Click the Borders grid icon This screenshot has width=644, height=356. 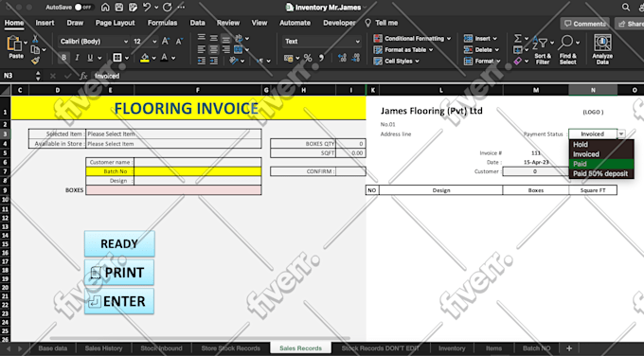117,58
